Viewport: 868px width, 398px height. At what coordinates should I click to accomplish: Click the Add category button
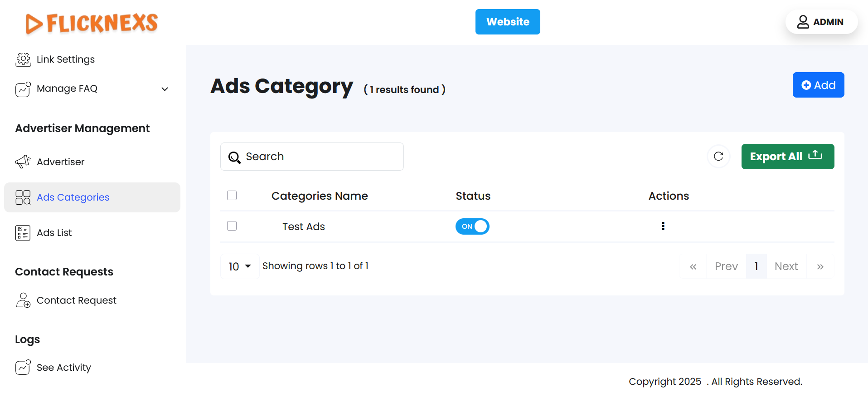(x=818, y=85)
